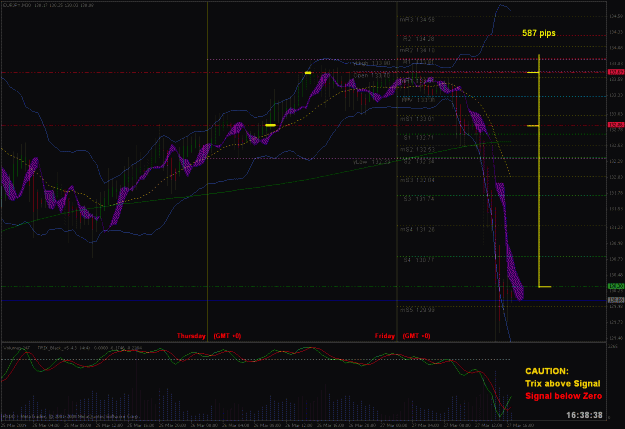Click the gray current price tag on the axis
Screen dimensions: 625x429
[616, 300]
